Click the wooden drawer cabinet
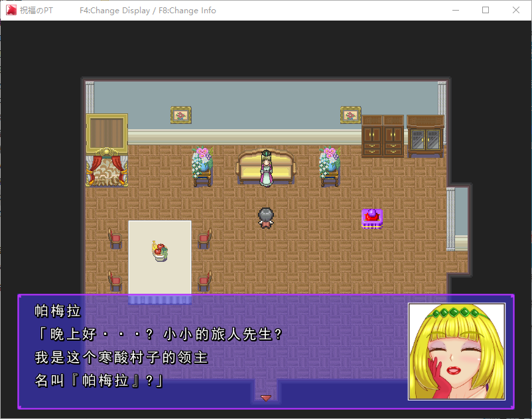The width and height of the screenshot is (532, 419). point(383,137)
